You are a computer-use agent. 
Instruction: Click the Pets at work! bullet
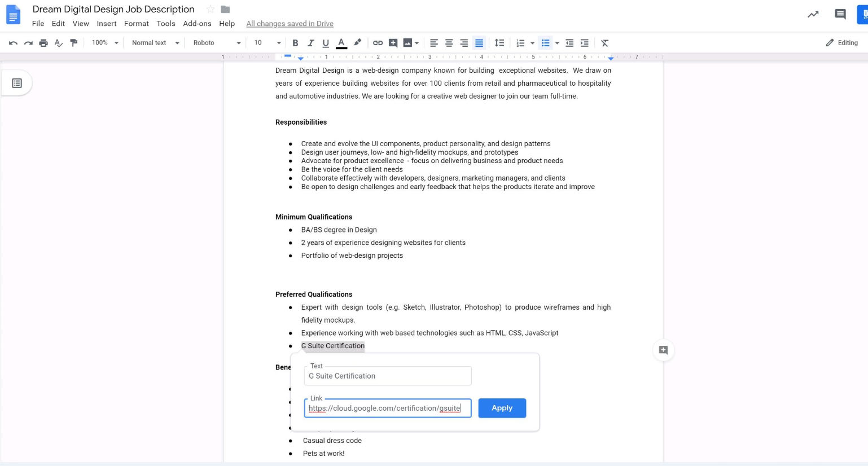tap(323, 454)
